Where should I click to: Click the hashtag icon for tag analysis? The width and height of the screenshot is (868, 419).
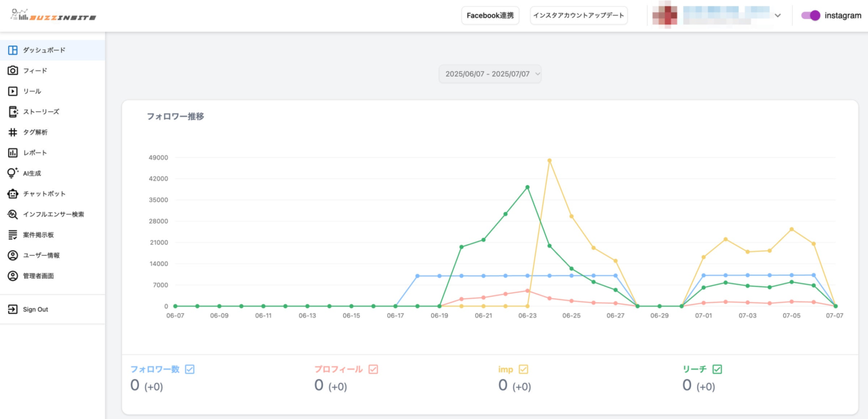coord(12,132)
